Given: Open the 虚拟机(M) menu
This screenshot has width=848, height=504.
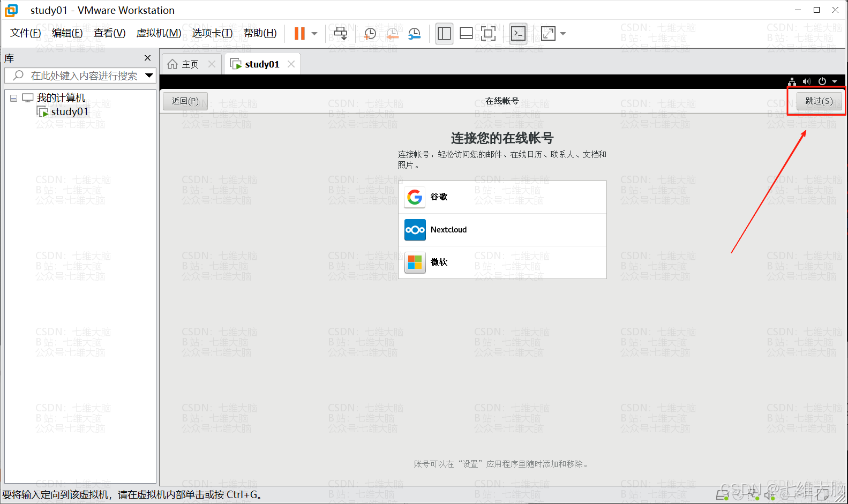Looking at the screenshot, I should coord(159,33).
